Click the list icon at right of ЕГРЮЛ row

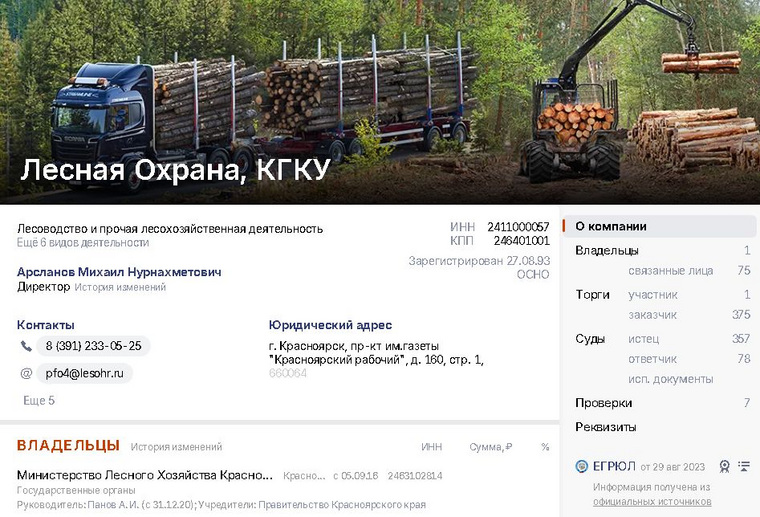point(744,466)
